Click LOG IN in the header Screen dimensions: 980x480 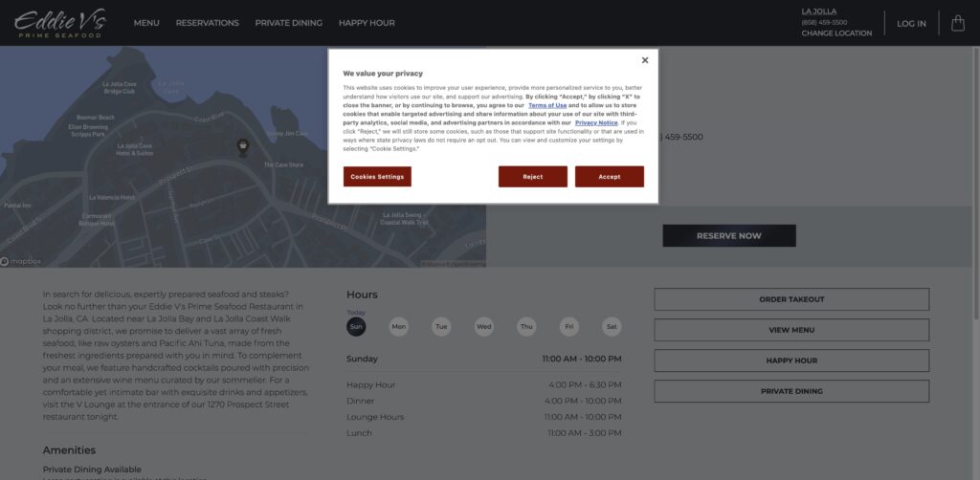tap(911, 24)
